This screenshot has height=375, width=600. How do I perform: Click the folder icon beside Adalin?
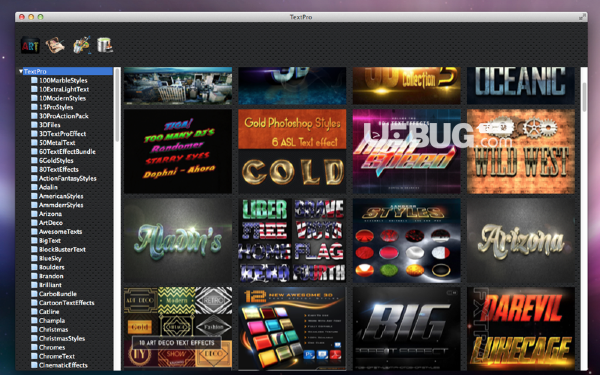click(34, 187)
